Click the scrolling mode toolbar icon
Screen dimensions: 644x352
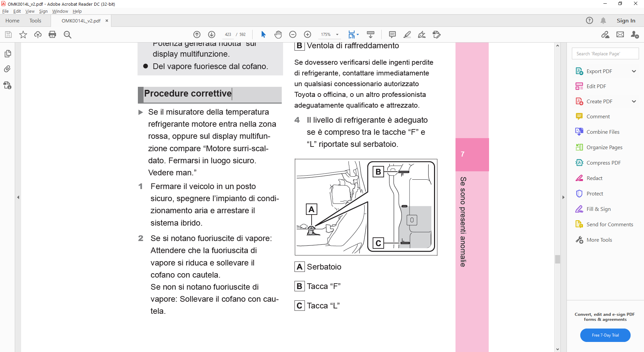371,35
